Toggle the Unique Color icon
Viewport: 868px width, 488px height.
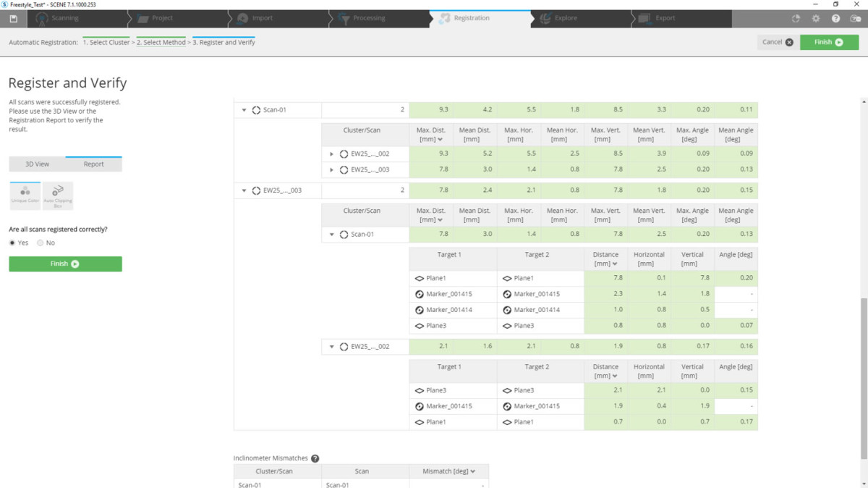click(25, 195)
